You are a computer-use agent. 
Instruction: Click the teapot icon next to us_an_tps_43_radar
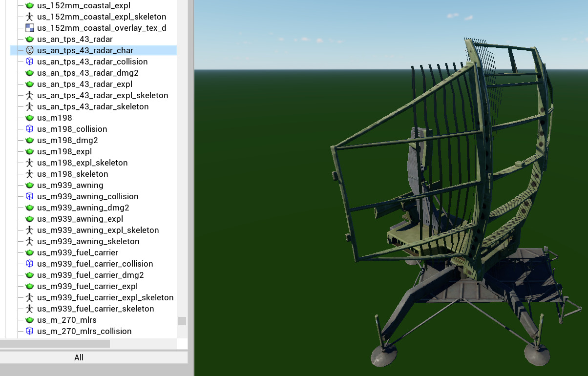(29, 39)
